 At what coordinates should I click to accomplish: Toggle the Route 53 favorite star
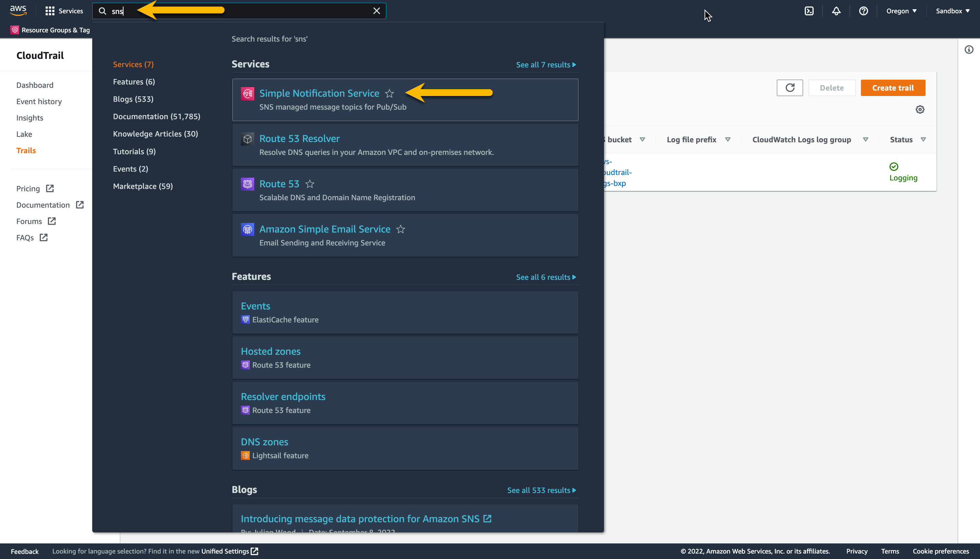tap(310, 184)
